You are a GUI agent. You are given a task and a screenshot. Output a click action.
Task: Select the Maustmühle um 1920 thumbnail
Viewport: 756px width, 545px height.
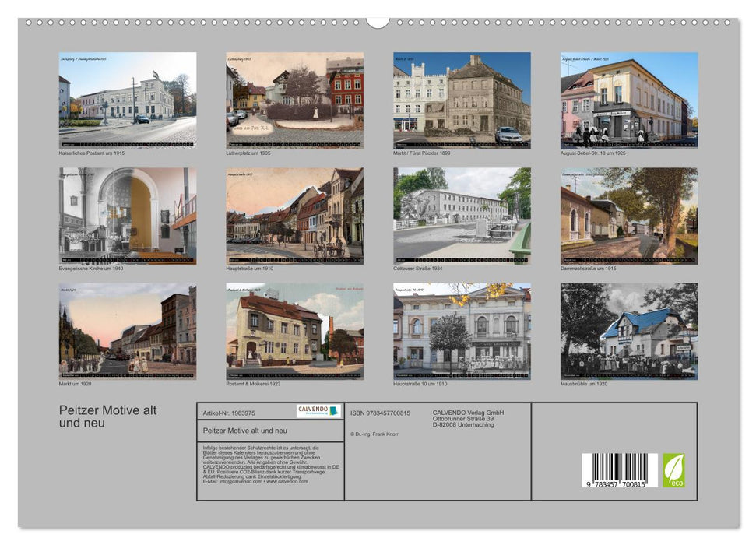pyautogui.click(x=631, y=331)
